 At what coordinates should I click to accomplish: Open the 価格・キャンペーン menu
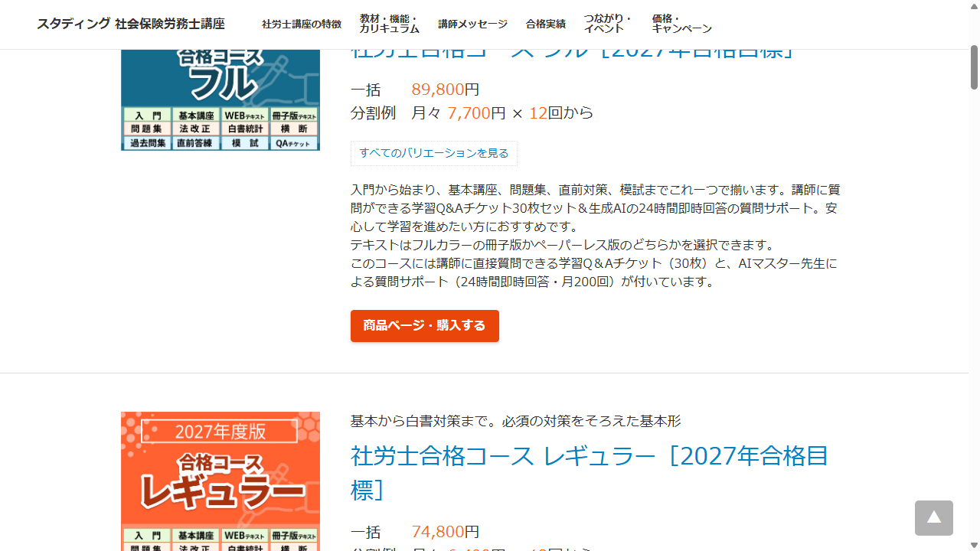[x=681, y=24]
